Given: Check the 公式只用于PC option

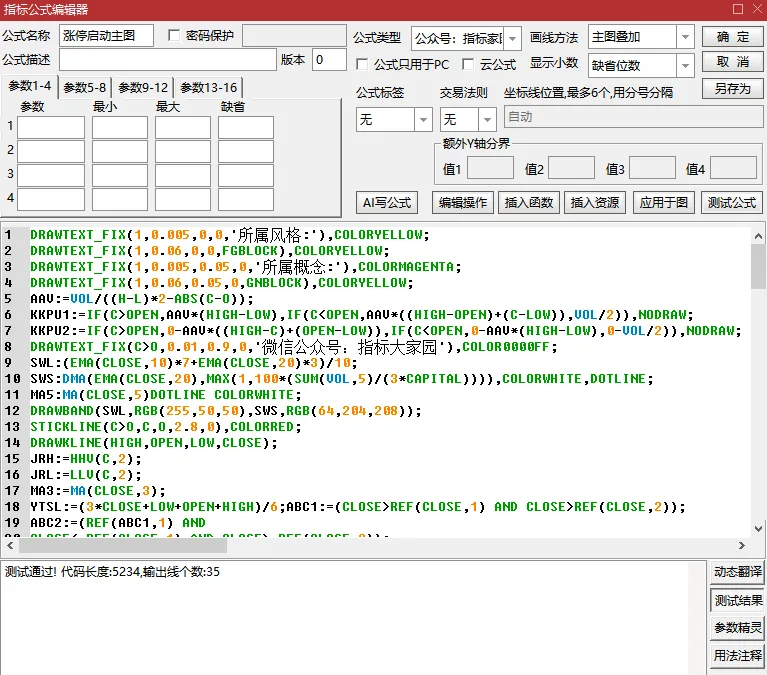Looking at the screenshot, I should point(362,64).
